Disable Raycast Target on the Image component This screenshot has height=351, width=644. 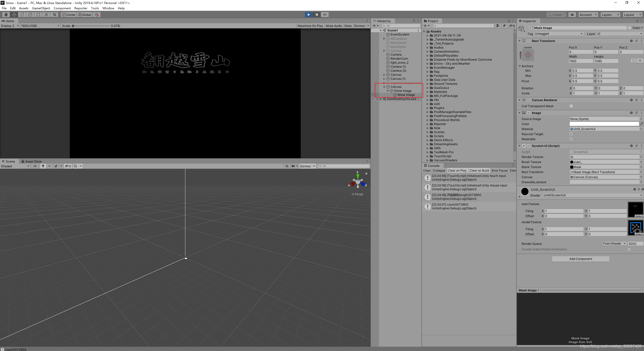point(571,134)
